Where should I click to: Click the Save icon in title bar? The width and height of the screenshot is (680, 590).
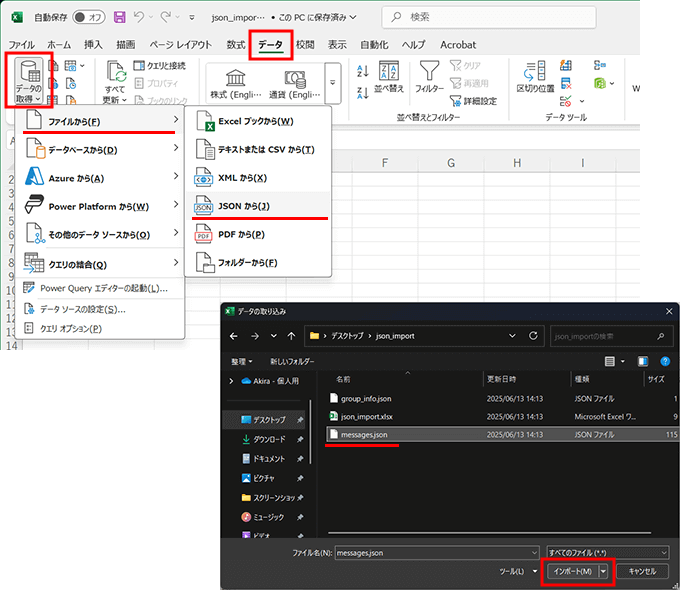click(x=119, y=17)
